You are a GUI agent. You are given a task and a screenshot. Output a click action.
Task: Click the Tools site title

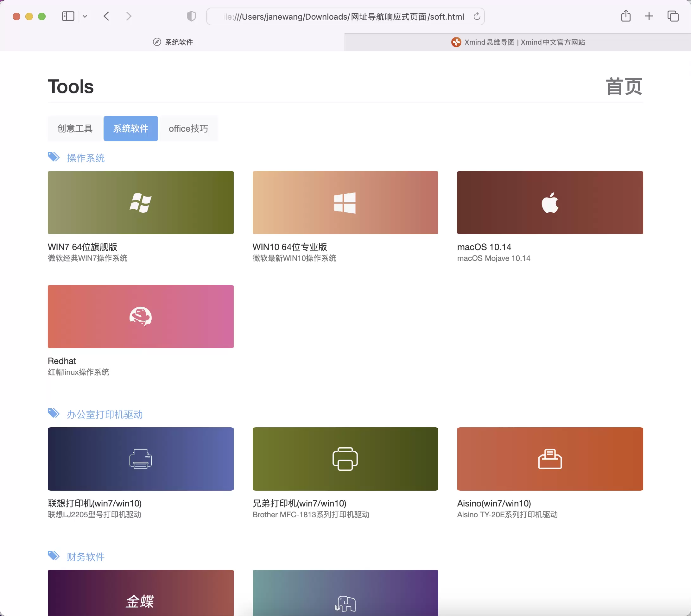pyautogui.click(x=71, y=87)
